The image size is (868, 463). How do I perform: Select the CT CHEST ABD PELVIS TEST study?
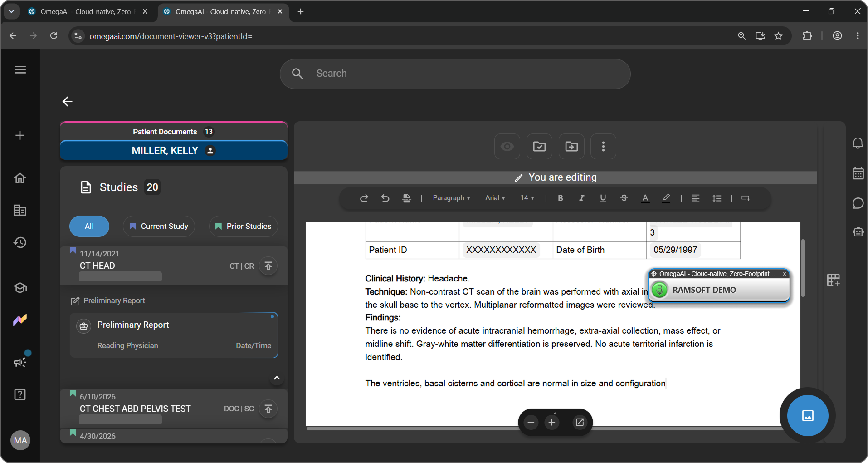tap(174, 409)
